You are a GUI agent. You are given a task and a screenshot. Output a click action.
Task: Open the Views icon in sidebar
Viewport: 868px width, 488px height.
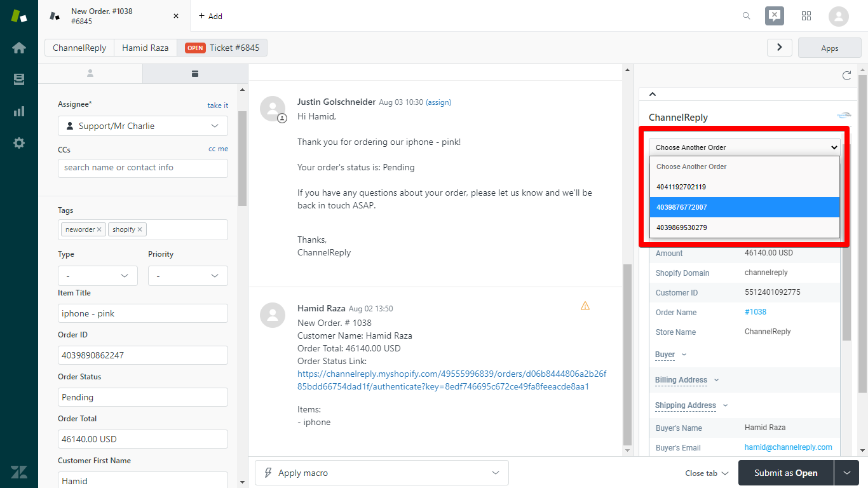tap(19, 79)
